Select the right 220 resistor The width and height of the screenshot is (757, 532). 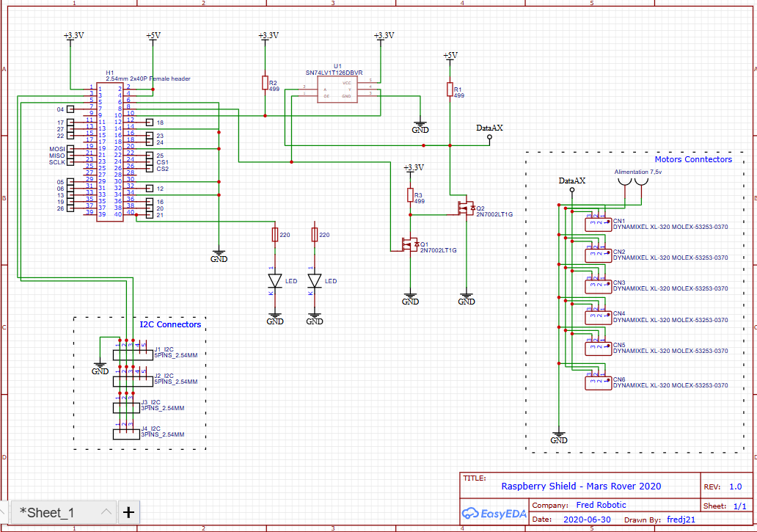[x=315, y=235]
